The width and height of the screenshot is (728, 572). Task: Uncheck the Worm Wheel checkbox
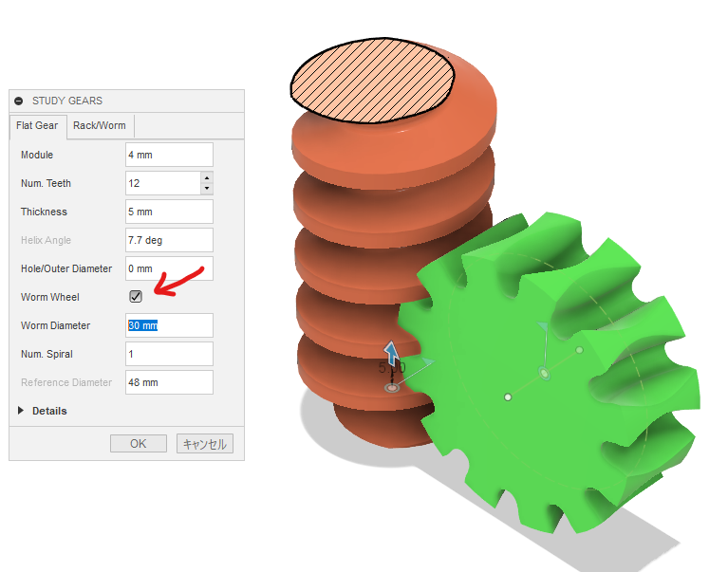(136, 297)
